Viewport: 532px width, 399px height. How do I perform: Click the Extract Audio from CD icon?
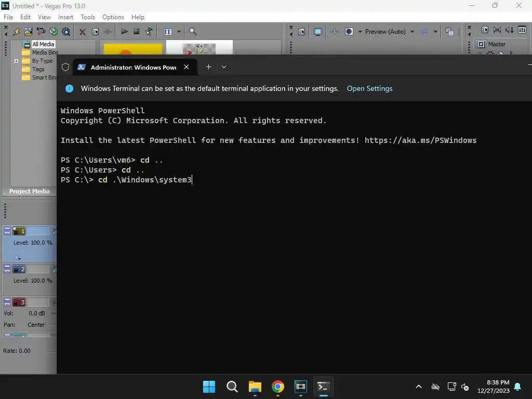click(x=54, y=32)
